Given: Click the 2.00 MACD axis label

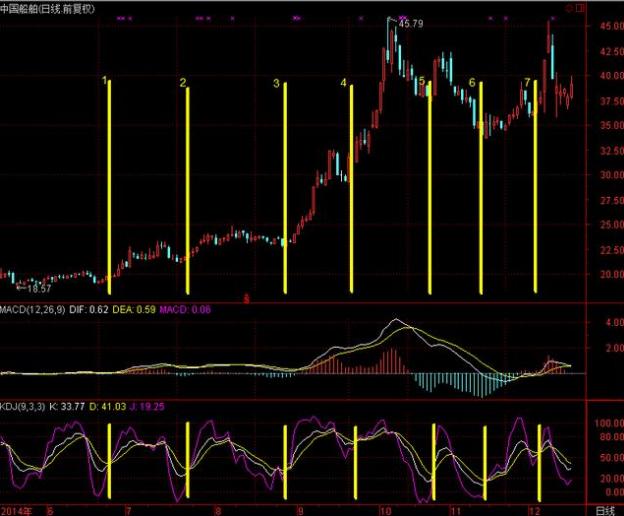Looking at the screenshot, I should click(614, 348).
